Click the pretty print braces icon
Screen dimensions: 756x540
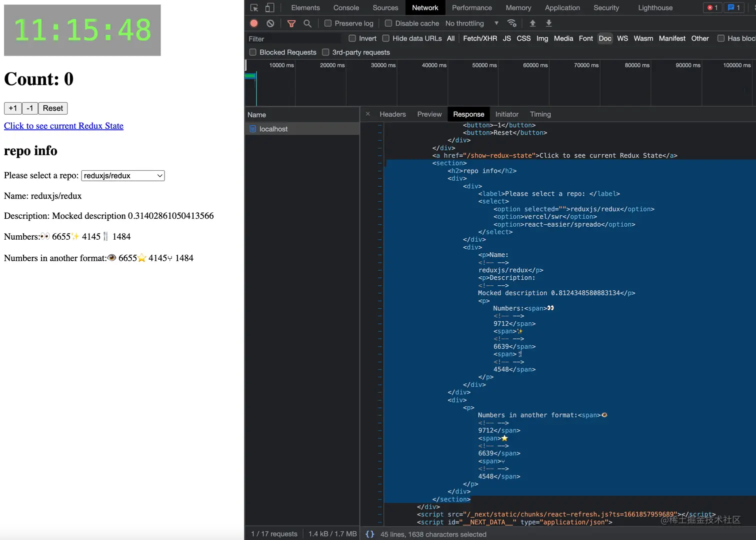[x=370, y=534]
